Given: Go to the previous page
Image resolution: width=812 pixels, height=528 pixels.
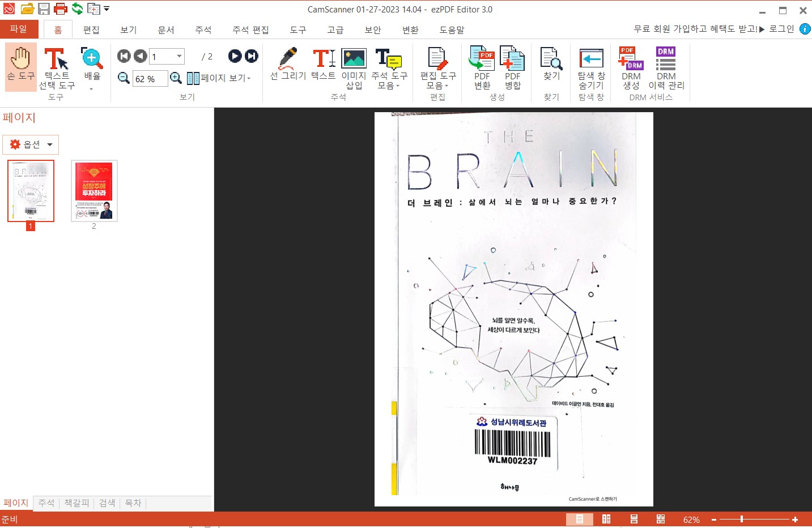Looking at the screenshot, I should [x=140, y=56].
